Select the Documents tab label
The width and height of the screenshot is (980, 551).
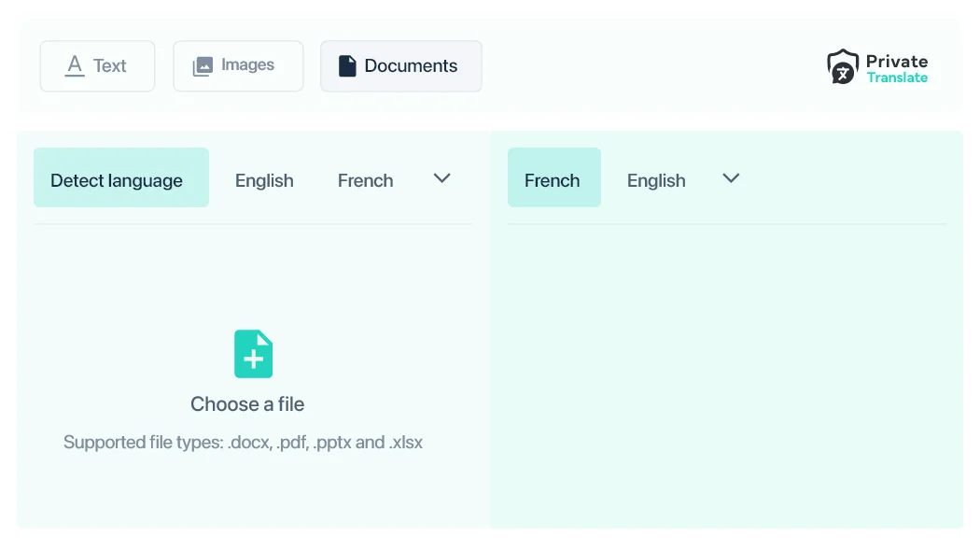pos(411,66)
